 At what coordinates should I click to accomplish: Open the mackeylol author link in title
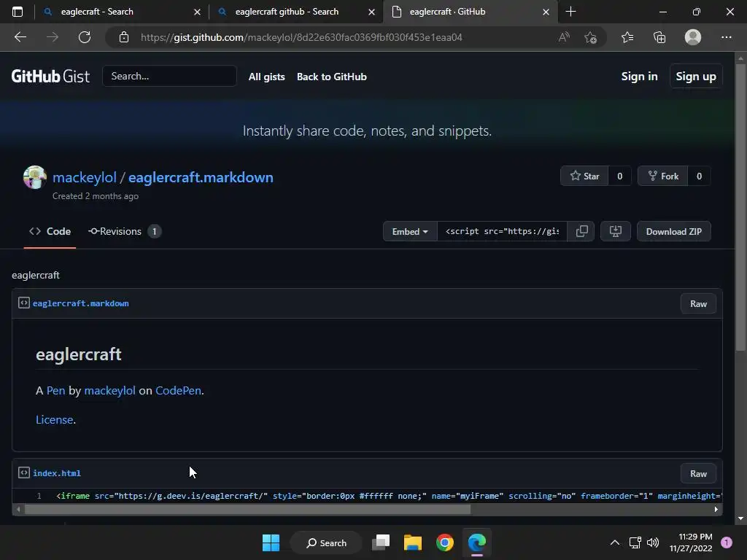(x=85, y=177)
